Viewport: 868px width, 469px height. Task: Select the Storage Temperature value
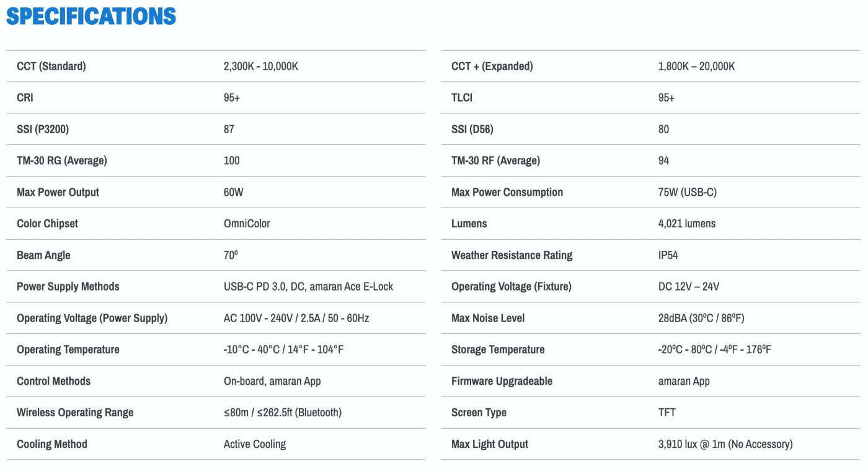click(714, 350)
